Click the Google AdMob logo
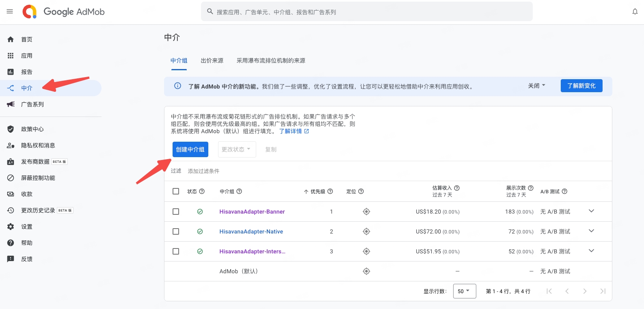Screen dimensions: 644x309 pyautogui.click(x=64, y=12)
